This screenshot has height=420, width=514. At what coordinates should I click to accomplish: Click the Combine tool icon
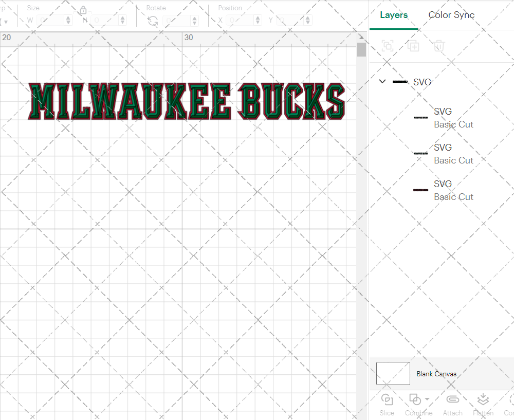click(415, 399)
